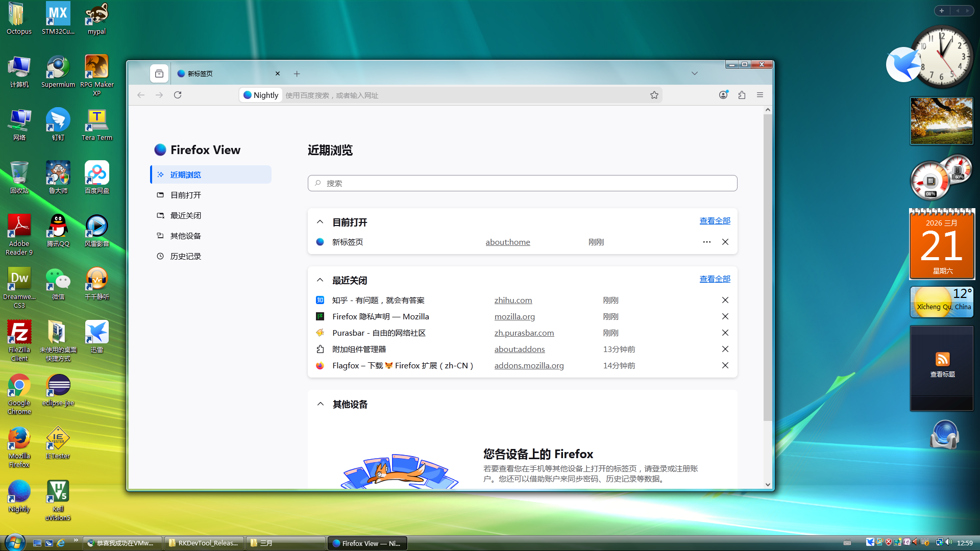Viewport: 980px width, 551px height.
Task: Collapse the 其他设备 section
Action: [320, 404]
